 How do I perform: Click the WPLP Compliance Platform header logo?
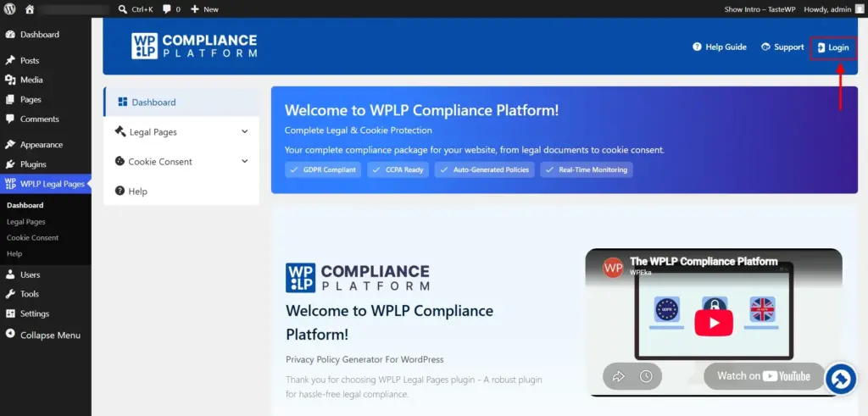click(194, 46)
